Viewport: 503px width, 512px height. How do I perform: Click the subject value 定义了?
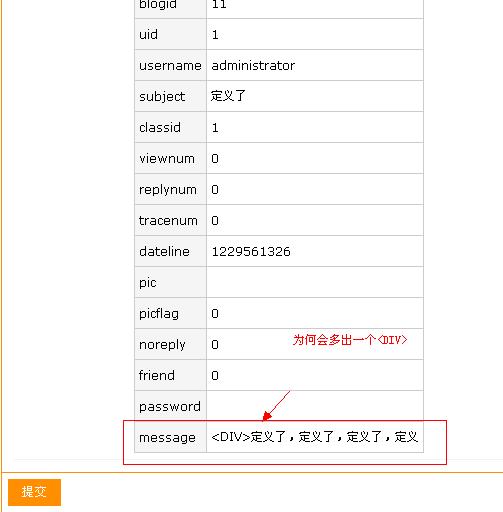pos(228,96)
